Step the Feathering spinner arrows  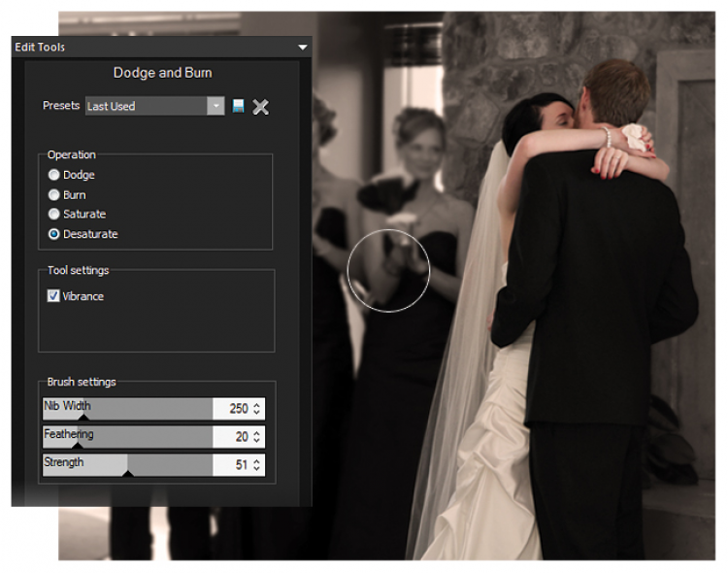(257, 437)
